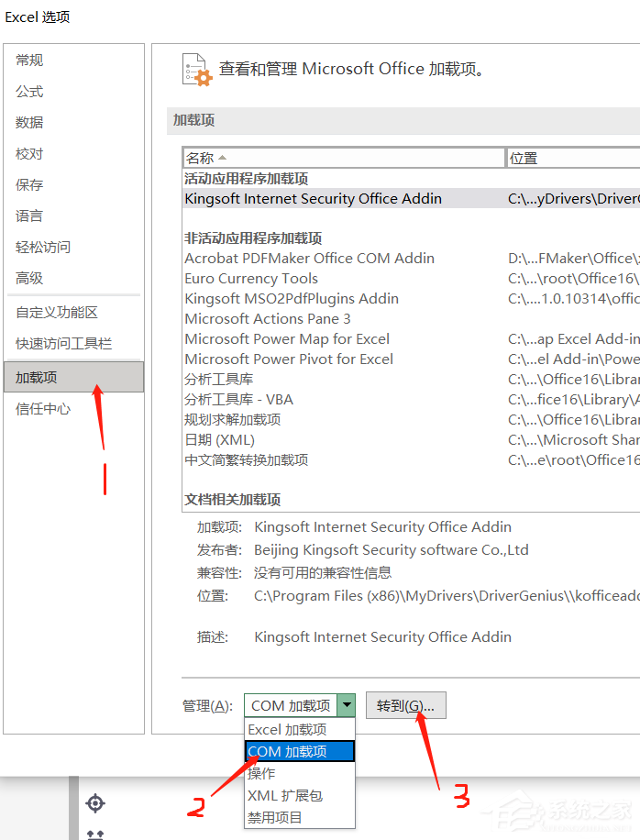
Task: Select the 分析工具库 - VBA row
Action: point(411,400)
